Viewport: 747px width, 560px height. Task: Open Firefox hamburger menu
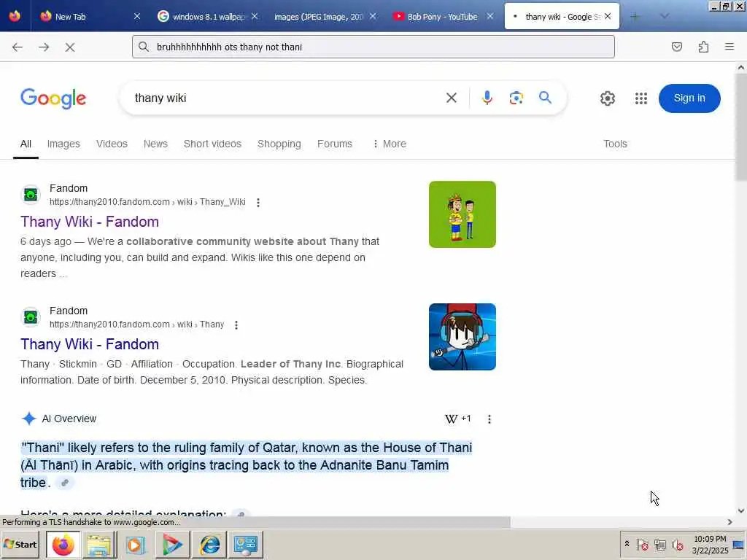click(x=729, y=47)
